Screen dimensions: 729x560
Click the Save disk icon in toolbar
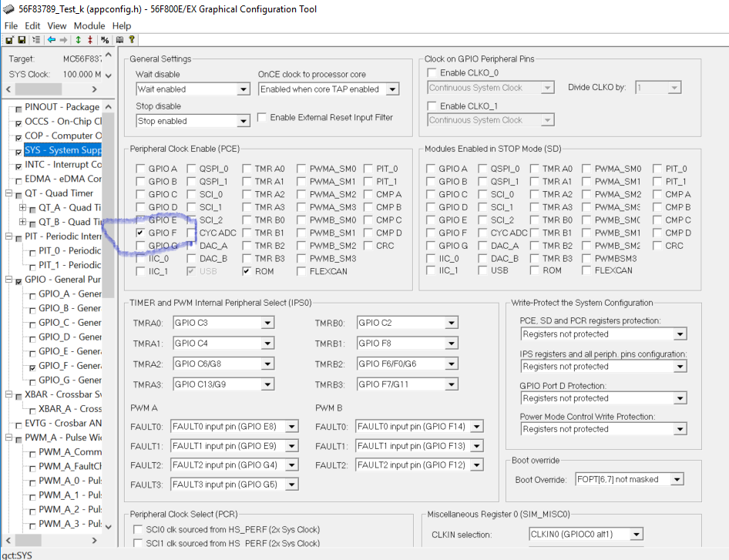(22, 40)
